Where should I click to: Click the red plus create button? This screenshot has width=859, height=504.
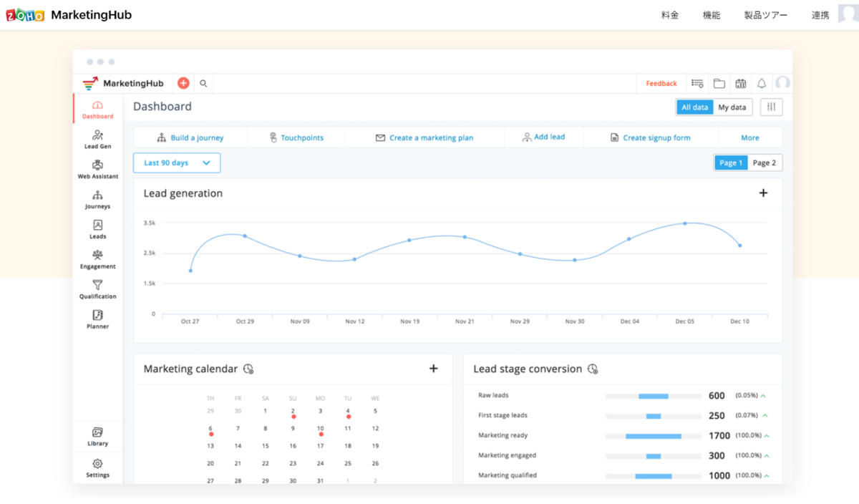pos(183,83)
